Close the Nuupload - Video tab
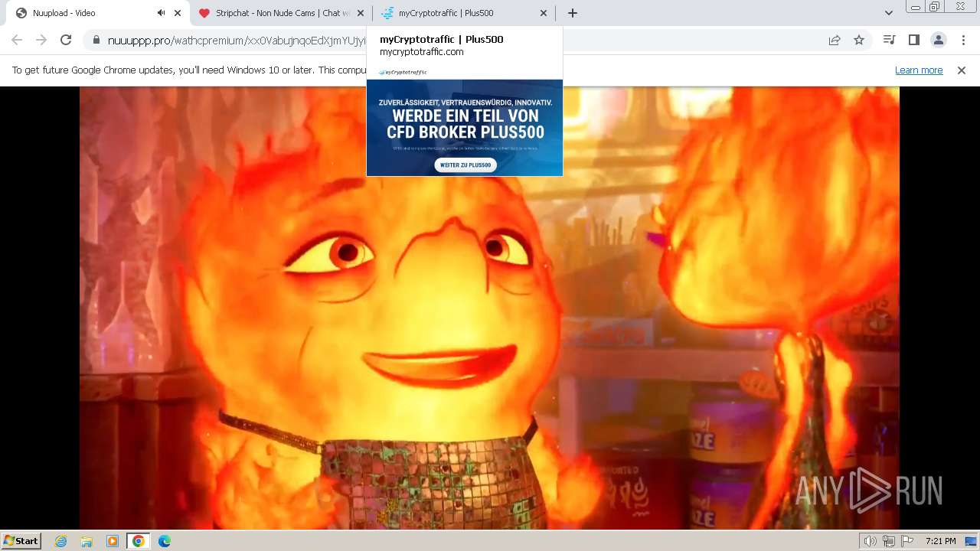This screenshot has width=980, height=551. 178,13
